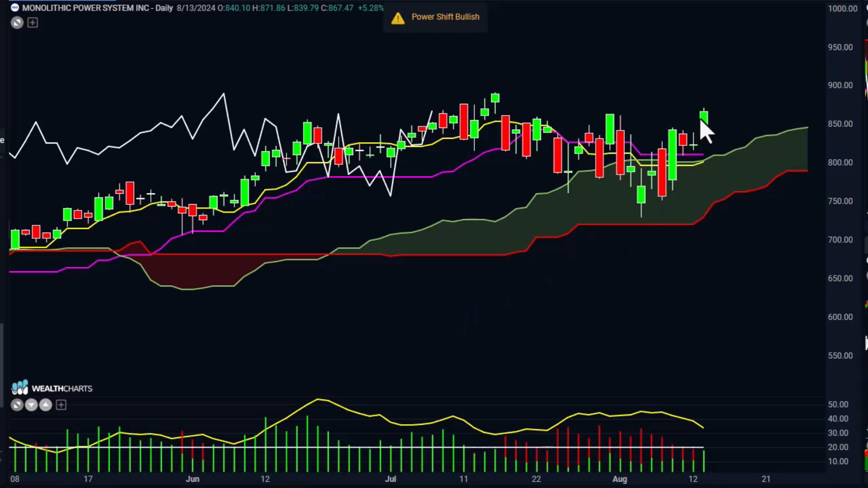Click the 650.00 price axis label
Image resolution: width=868 pixels, height=488 pixels.
tap(840, 278)
